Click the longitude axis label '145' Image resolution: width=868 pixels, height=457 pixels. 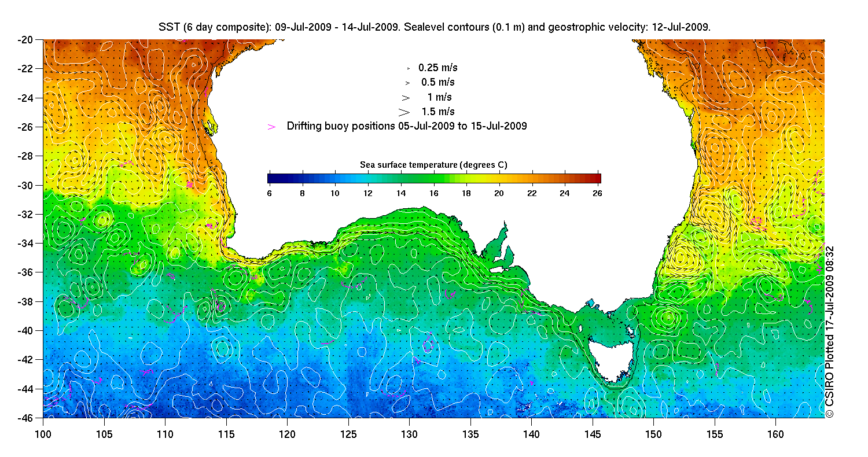(593, 434)
